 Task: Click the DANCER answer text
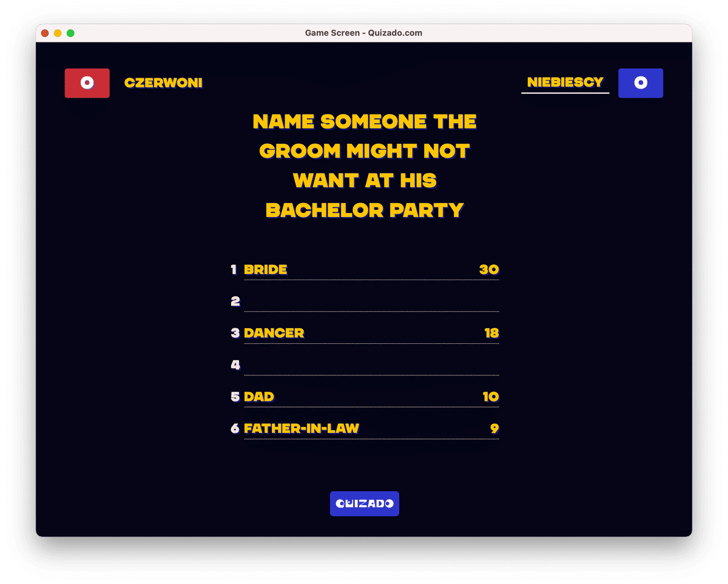[x=274, y=333]
